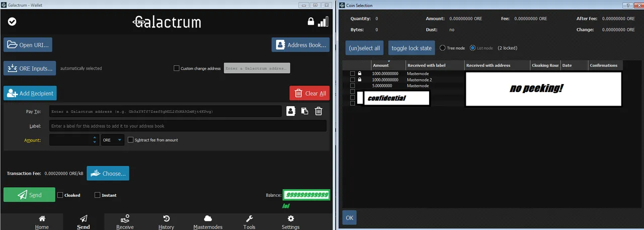Sort by Received with label column
This screenshot has width=644, height=230.
[x=435, y=65]
